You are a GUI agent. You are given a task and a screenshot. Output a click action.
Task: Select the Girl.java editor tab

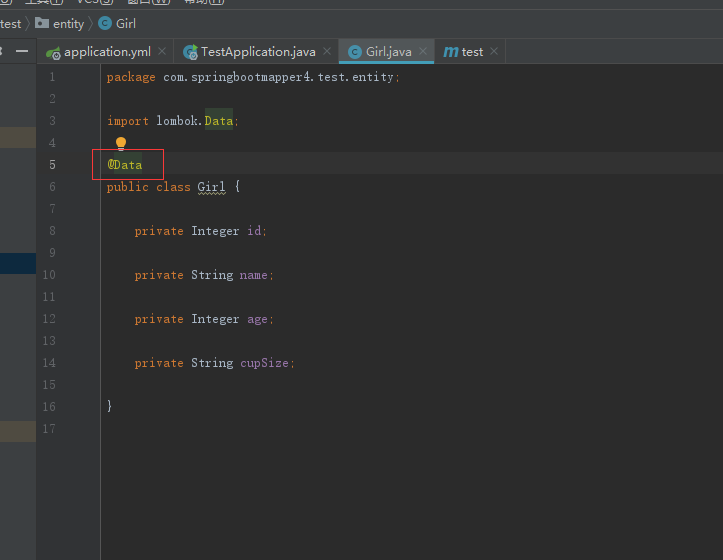pyautogui.click(x=388, y=52)
